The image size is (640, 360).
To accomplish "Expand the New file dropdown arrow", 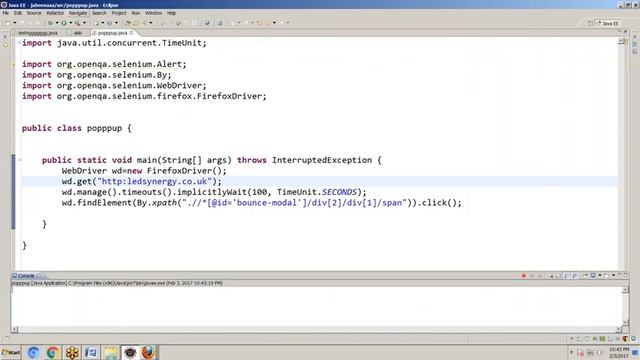I will click(x=15, y=23).
